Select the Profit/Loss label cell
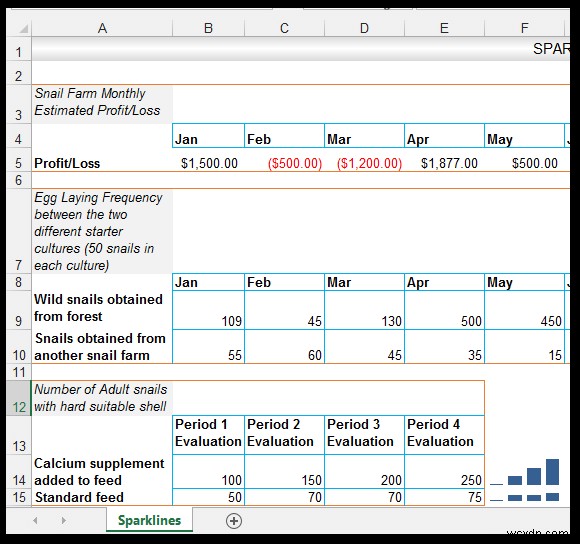 [102, 163]
